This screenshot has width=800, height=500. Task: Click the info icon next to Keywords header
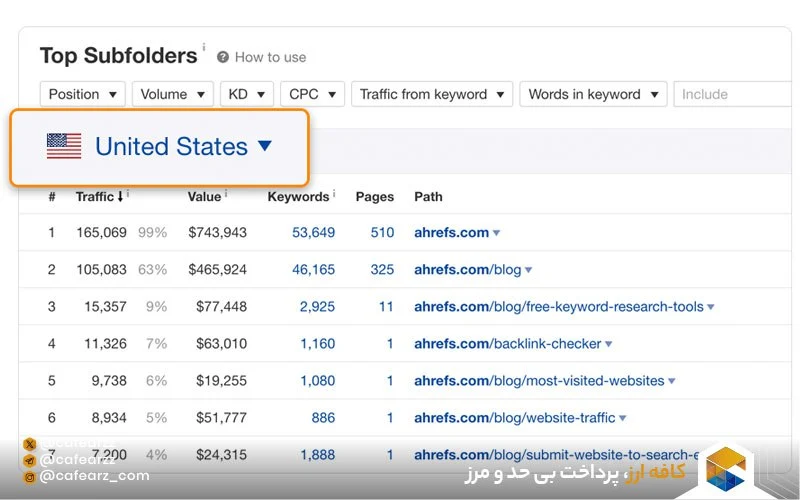click(x=334, y=193)
